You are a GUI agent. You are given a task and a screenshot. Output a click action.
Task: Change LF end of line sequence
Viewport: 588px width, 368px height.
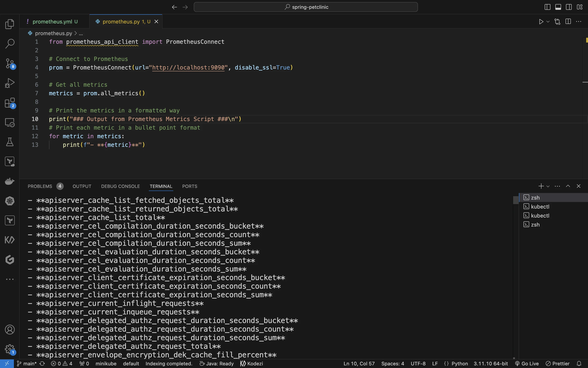tap(435, 364)
